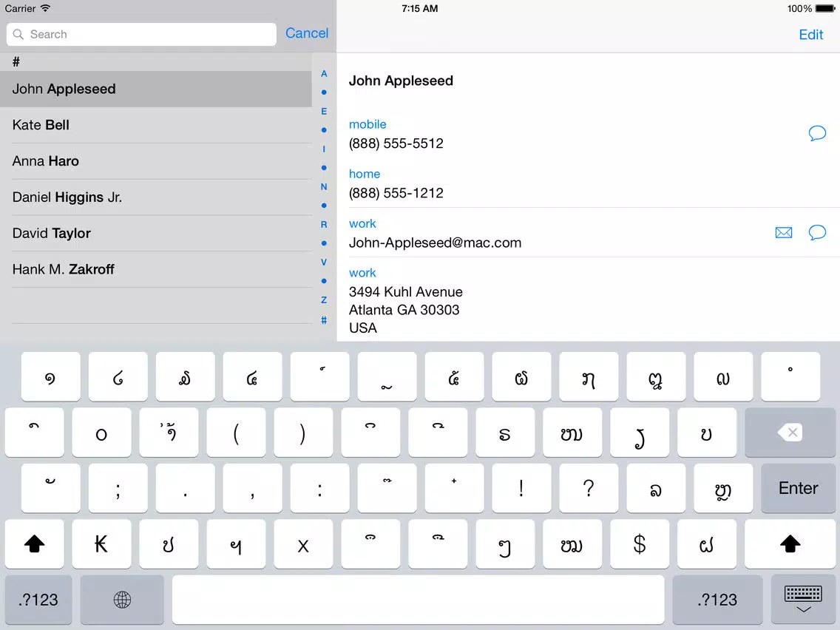Tap the X key on keyboard
This screenshot has height=630, width=840.
pyautogui.click(x=302, y=543)
